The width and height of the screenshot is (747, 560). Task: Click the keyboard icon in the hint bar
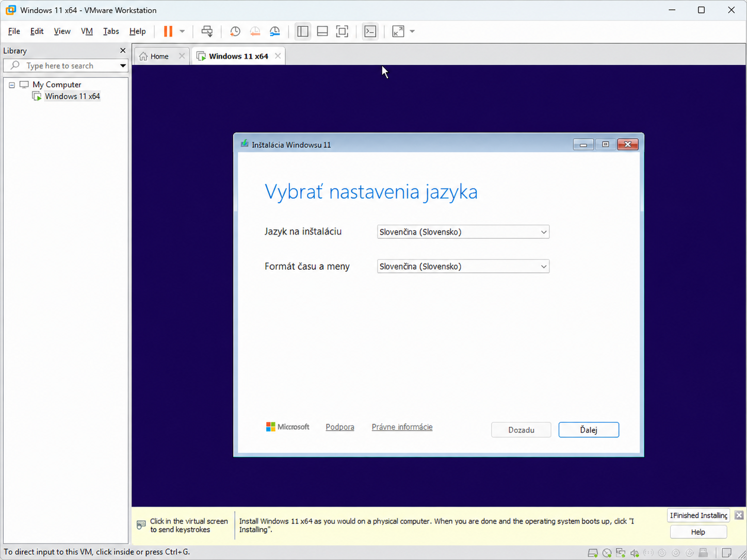141,525
